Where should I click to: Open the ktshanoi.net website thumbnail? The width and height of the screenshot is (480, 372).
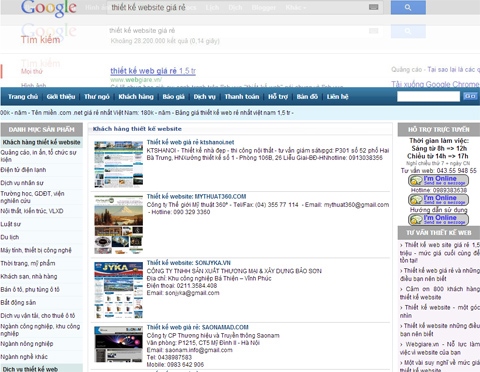pyautogui.click(x=119, y=164)
